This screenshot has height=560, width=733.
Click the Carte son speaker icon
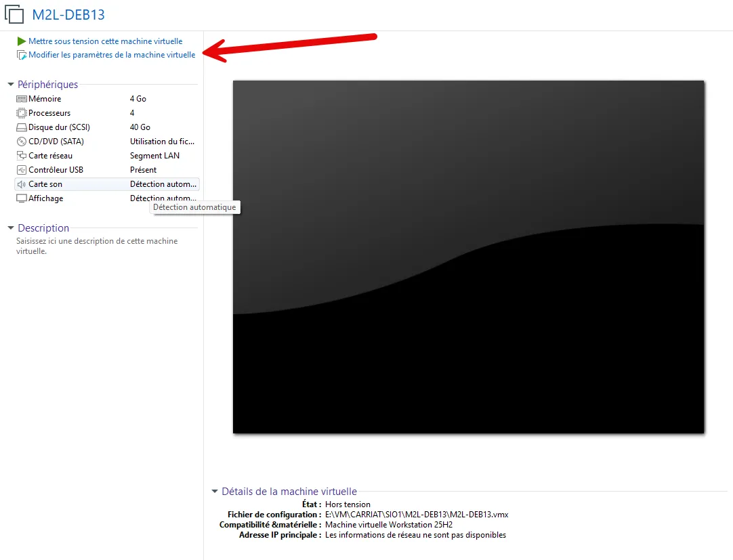[x=22, y=184]
